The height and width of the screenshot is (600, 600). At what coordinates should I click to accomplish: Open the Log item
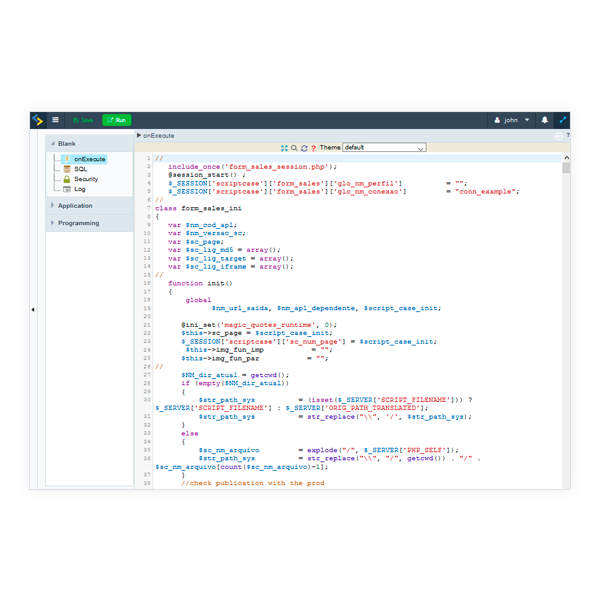click(79, 189)
